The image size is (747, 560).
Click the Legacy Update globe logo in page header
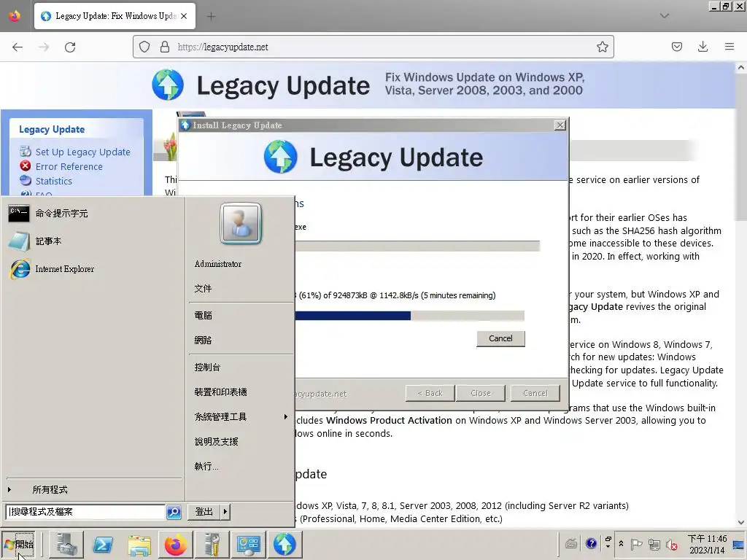point(168,85)
